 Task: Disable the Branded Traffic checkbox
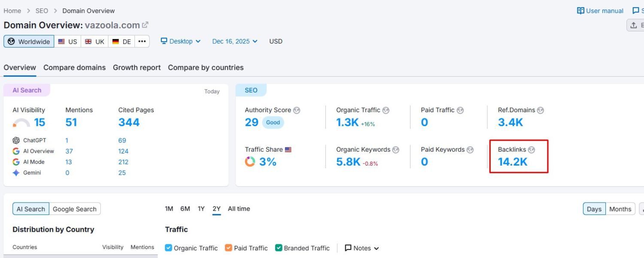[x=279, y=248]
